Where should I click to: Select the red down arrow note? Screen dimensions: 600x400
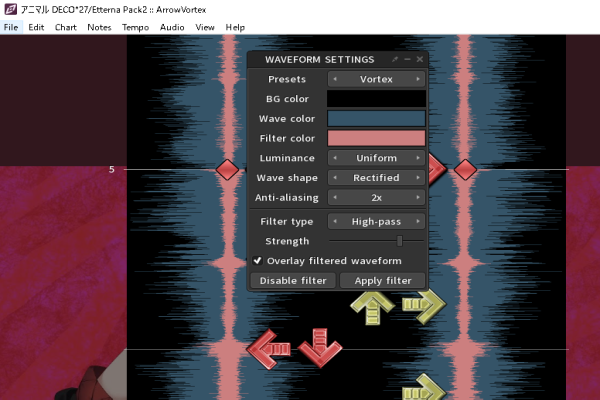click(x=320, y=350)
